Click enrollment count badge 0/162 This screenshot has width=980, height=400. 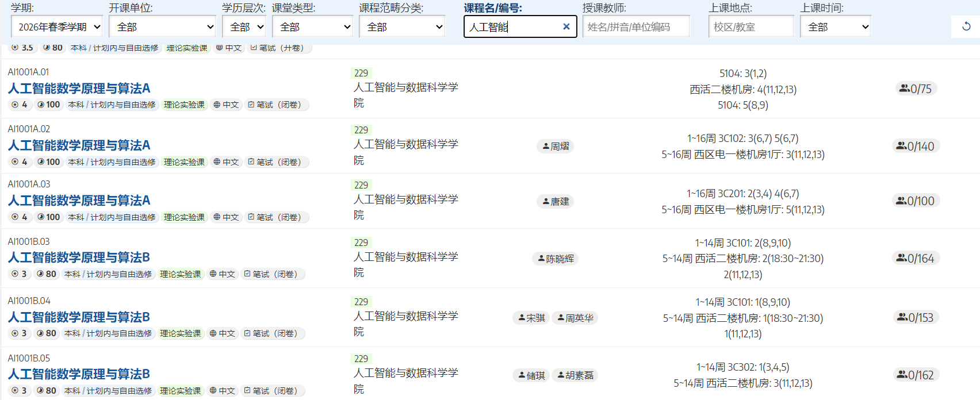[916, 375]
